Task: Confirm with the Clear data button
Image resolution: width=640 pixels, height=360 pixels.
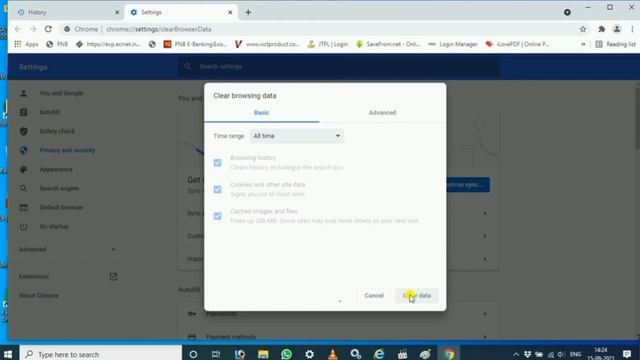Action: (417, 296)
